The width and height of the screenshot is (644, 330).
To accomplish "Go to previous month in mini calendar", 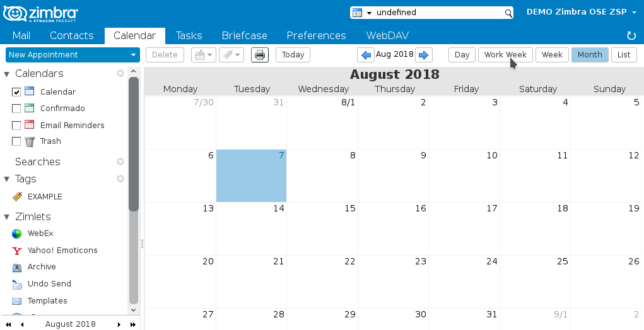I will coord(22,325).
